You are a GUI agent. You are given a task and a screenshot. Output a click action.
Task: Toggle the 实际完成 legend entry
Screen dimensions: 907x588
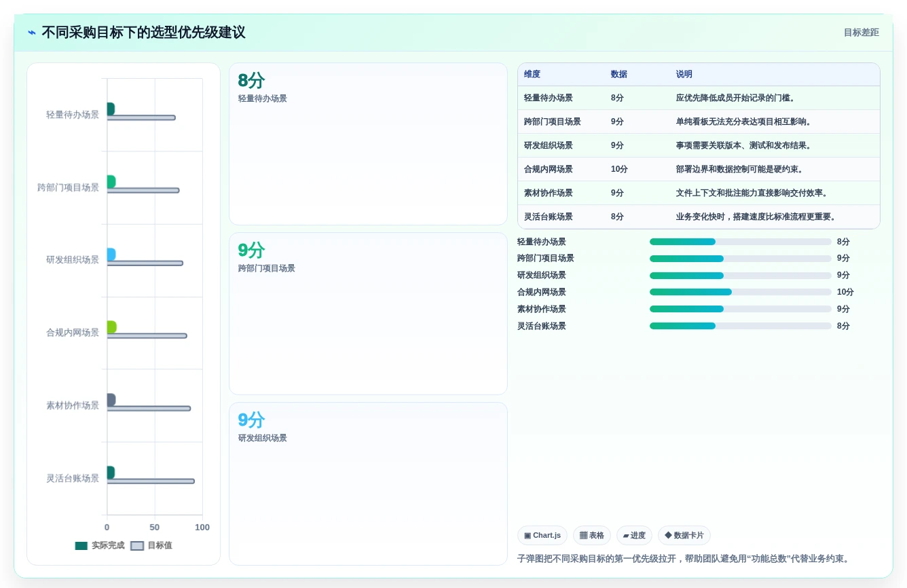100,545
